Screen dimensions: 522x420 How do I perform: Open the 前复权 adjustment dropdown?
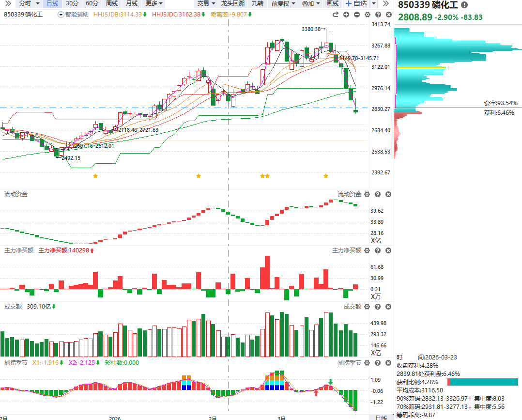coord(283,3)
